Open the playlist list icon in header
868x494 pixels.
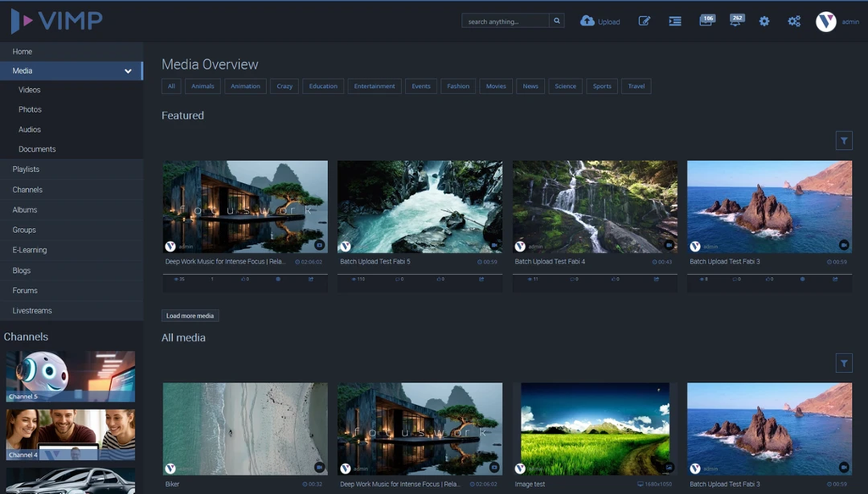[x=675, y=21]
